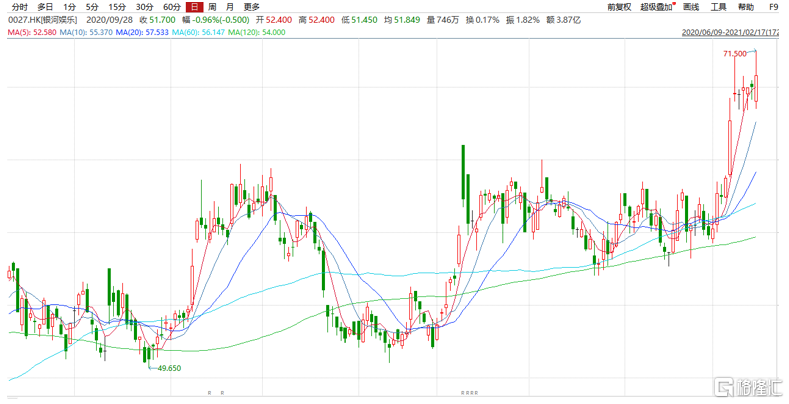Switch to the 30分 period
Viewport: 789px width, 404px height.
click(x=144, y=7)
